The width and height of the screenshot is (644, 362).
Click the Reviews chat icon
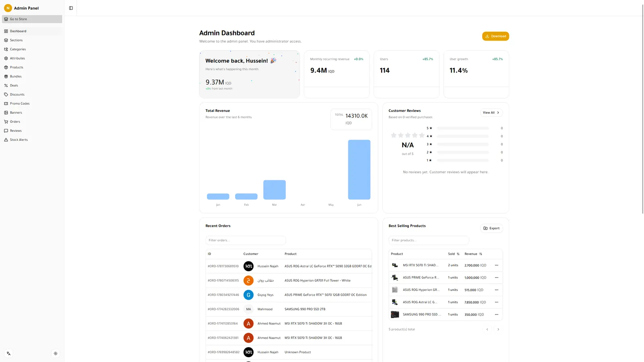click(6, 131)
